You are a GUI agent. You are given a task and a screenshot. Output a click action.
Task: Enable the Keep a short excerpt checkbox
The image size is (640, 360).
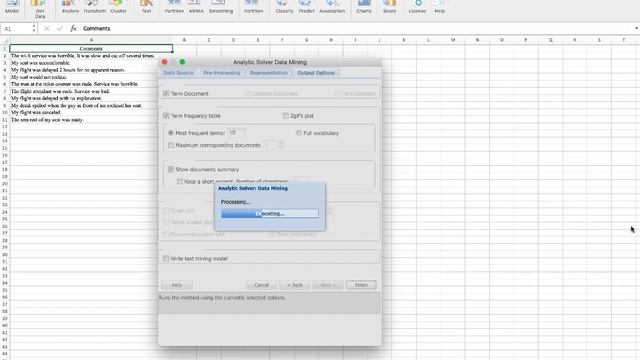point(180,182)
